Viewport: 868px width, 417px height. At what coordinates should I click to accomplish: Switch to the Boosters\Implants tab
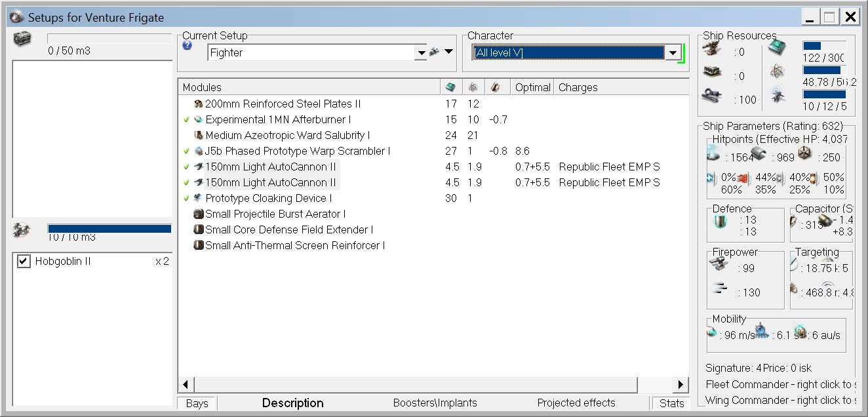click(435, 403)
